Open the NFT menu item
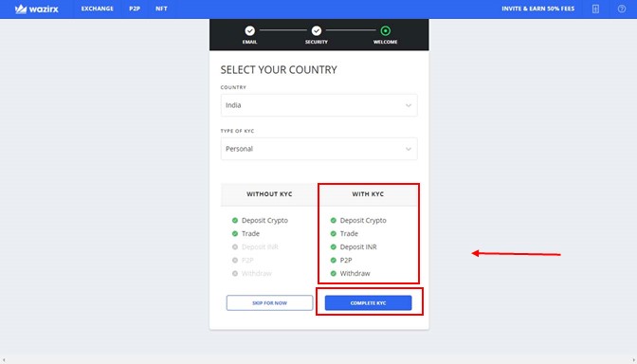The image size is (637, 364). coord(161,9)
